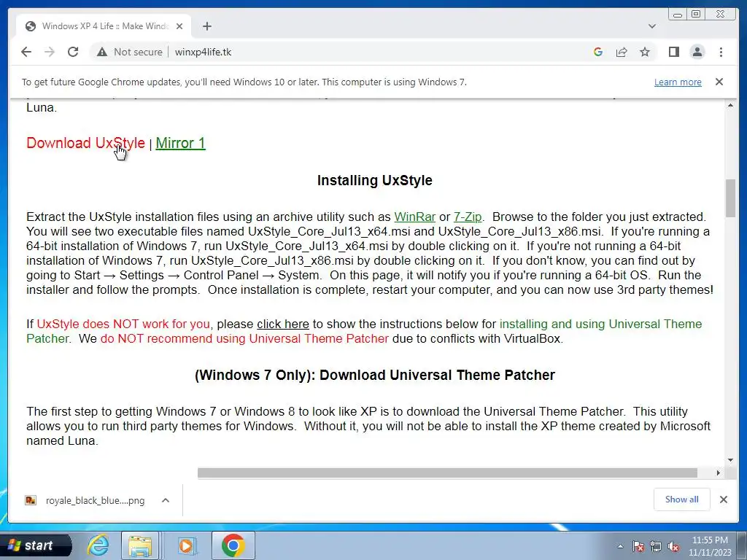Image resolution: width=747 pixels, height=560 pixels.
Task: Open the Chrome side panel
Action: (673, 52)
